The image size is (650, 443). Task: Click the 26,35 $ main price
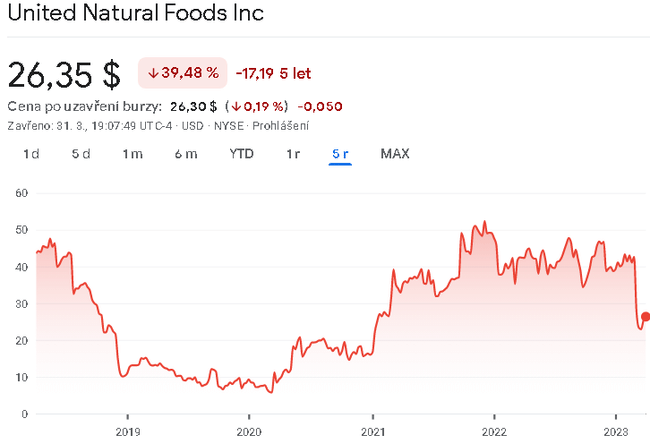pos(64,74)
